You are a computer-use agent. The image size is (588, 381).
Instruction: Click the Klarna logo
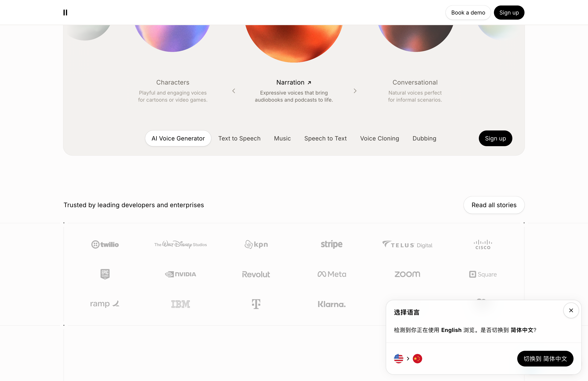coord(332,304)
